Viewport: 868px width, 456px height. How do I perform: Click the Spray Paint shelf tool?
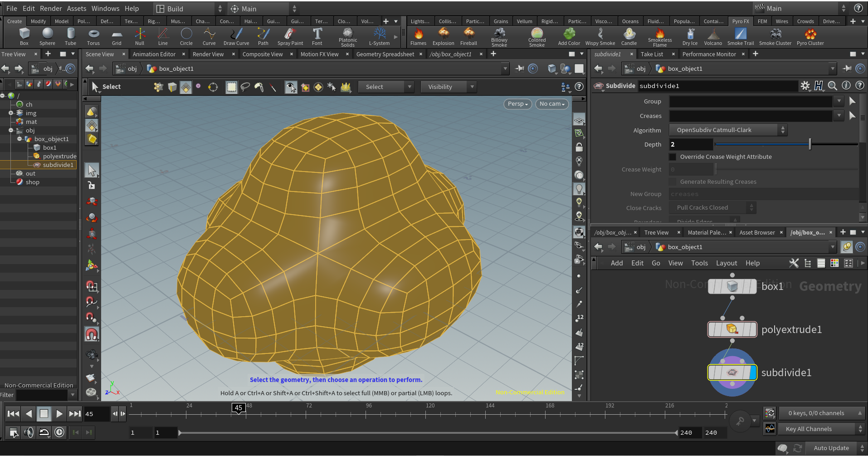click(x=290, y=36)
